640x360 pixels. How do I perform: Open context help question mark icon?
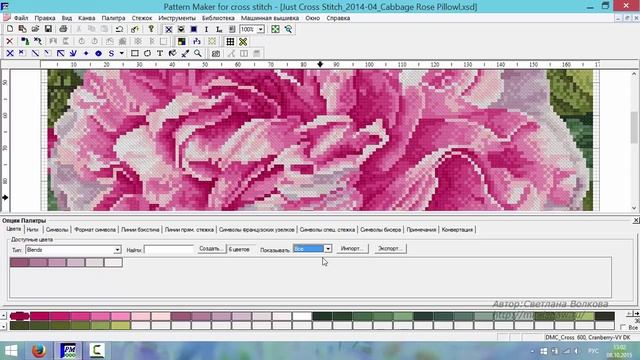pos(151,29)
